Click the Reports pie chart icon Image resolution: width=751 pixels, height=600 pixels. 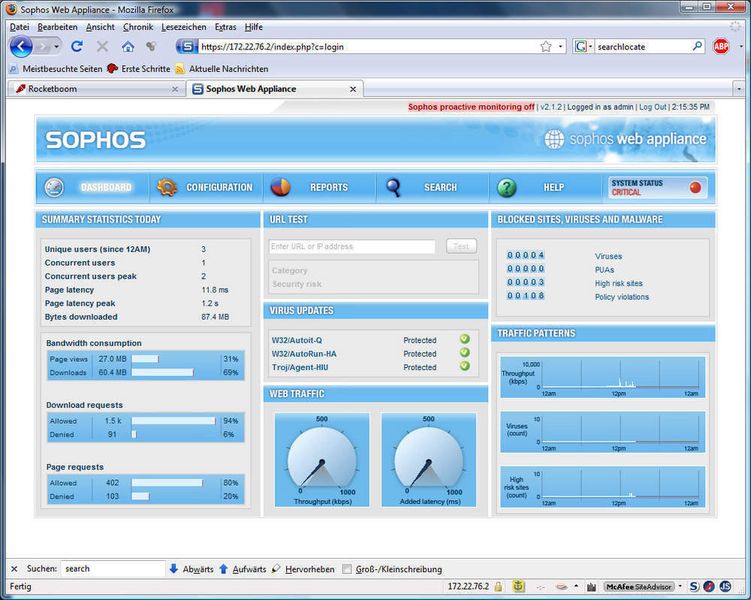(280, 187)
